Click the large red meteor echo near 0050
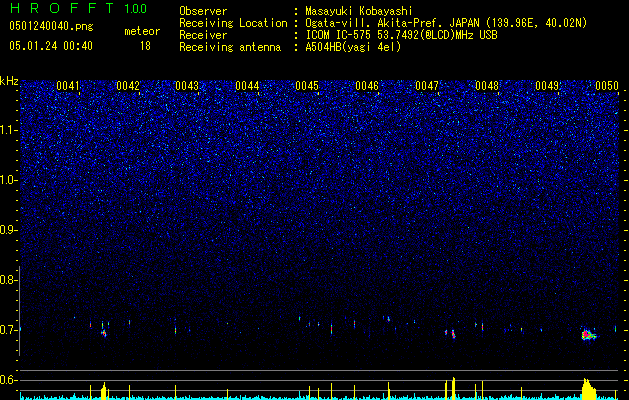 588,334
